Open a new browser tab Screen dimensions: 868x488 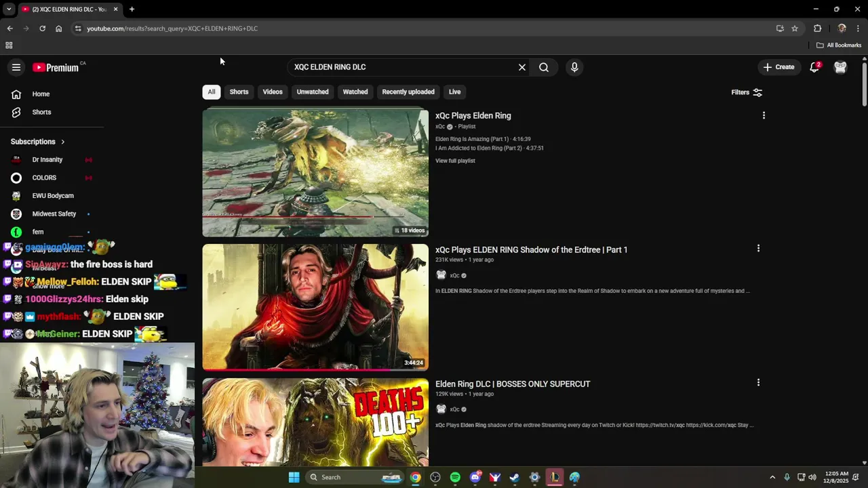[132, 9]
